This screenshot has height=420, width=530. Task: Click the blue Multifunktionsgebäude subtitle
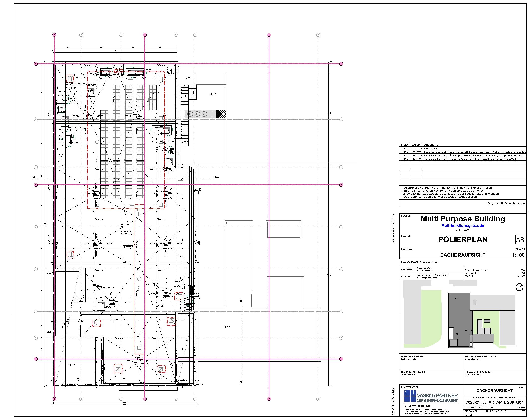tap(463, 226)
